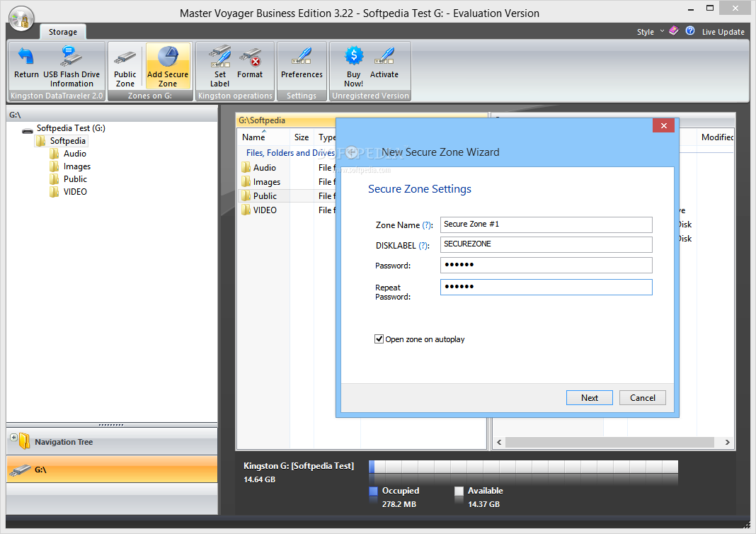
Task: Open the Style dropdown
Action: (x=650, y=32)
